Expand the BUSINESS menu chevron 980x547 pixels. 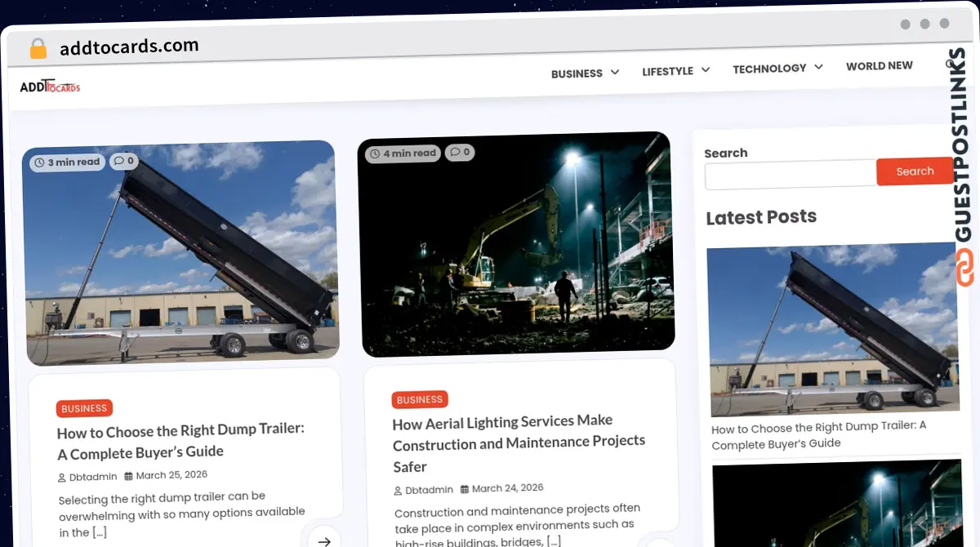point(615,72)
